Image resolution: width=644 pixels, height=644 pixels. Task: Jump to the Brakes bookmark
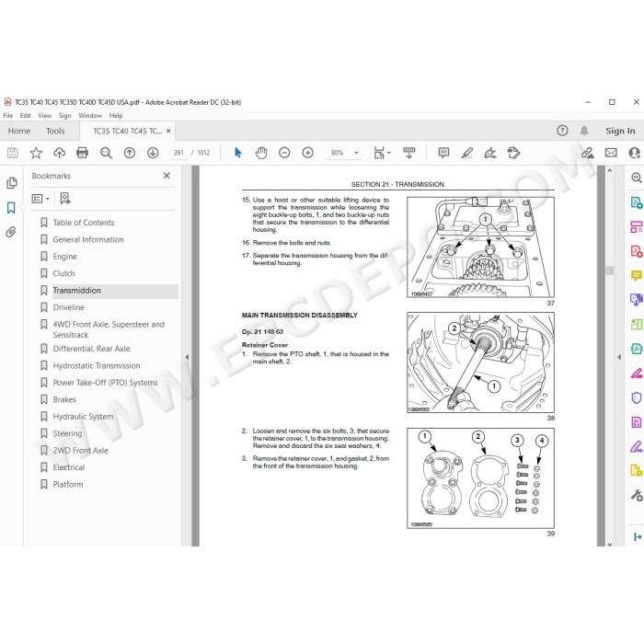[64, 399]
